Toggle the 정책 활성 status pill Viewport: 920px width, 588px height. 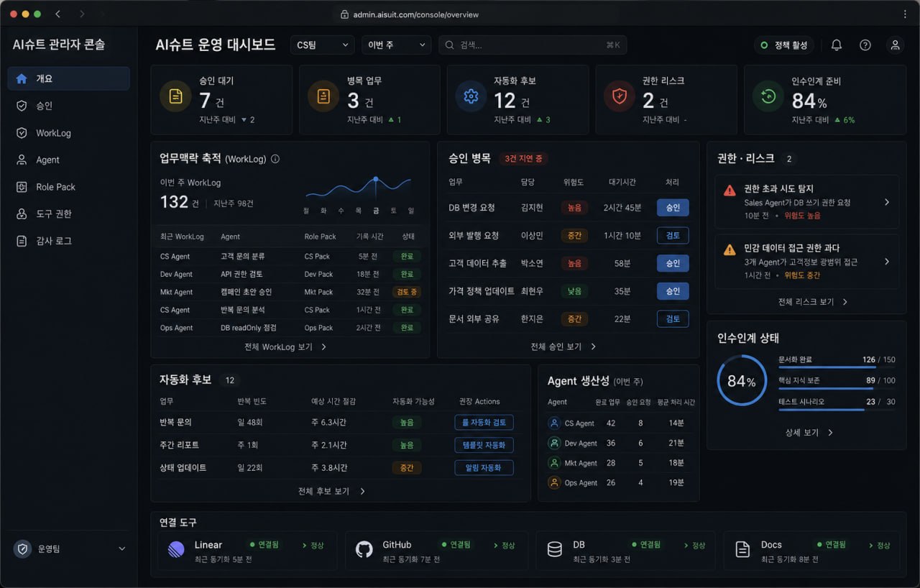784,45
